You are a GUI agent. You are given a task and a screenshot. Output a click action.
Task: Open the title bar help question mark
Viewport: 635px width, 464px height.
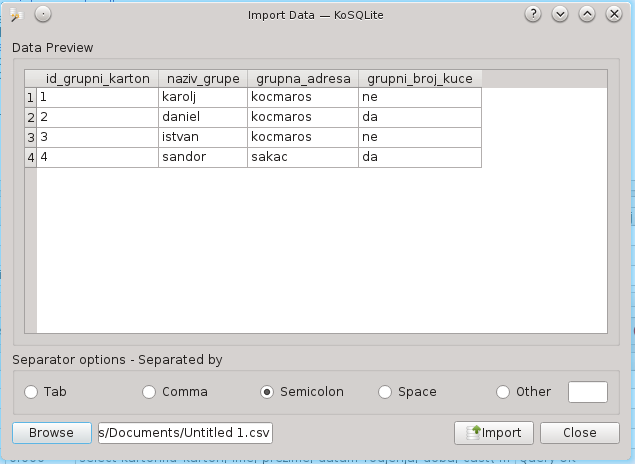(534, 14)
